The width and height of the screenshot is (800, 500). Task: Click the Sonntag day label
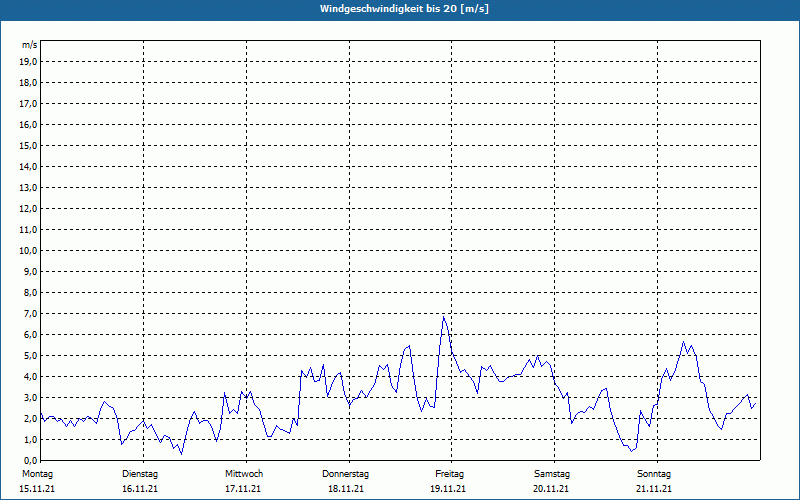[x=654, y=474]
